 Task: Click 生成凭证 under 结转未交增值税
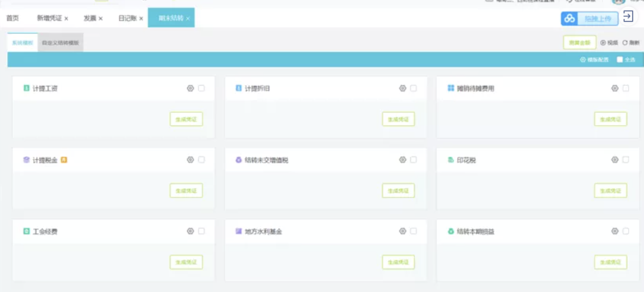pos(398,191)
